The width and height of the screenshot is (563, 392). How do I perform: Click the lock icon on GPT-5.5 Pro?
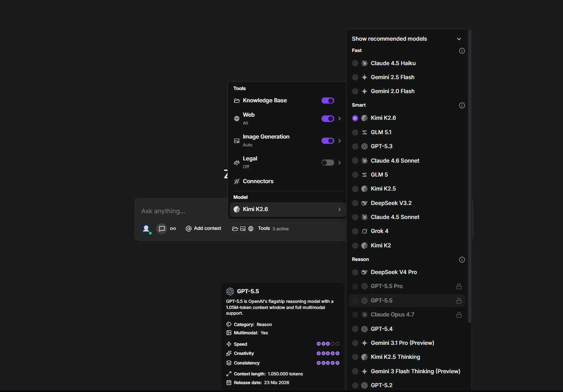[459, 286]
